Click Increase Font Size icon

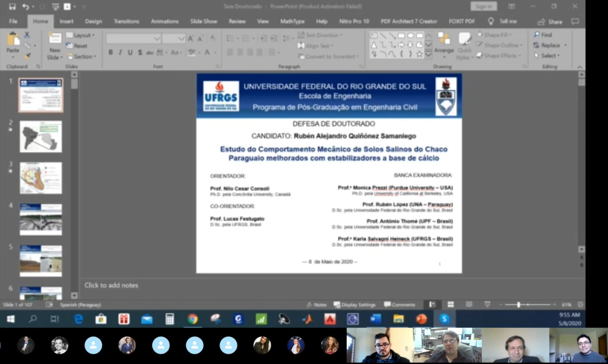191,38
